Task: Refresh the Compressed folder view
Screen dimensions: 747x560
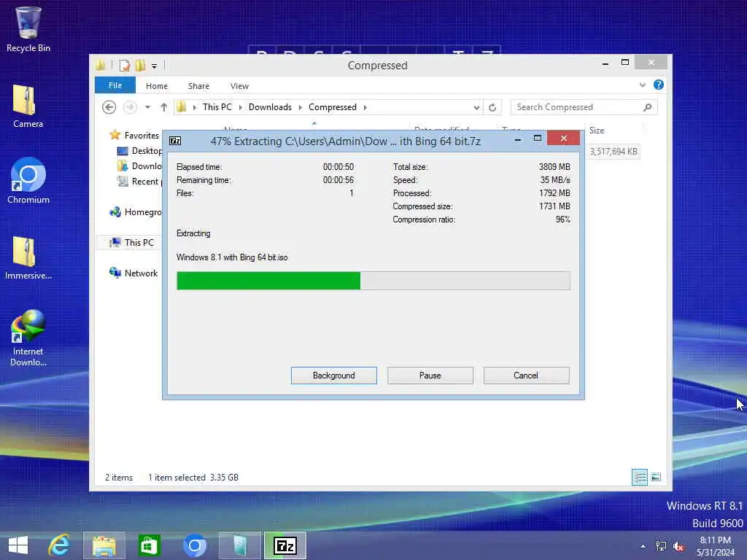Action: click(x=492, y=107)
